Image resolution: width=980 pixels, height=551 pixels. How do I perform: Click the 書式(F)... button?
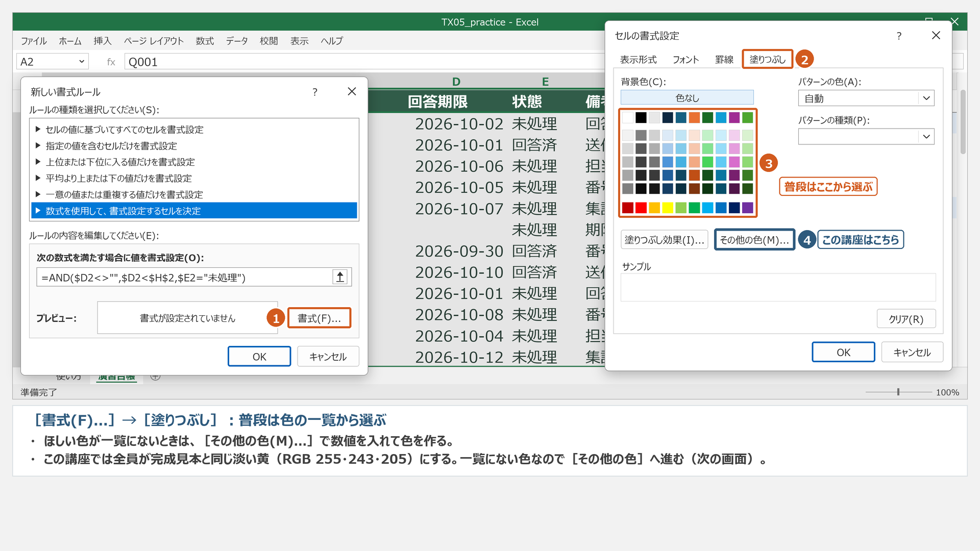tap(319, 318)
